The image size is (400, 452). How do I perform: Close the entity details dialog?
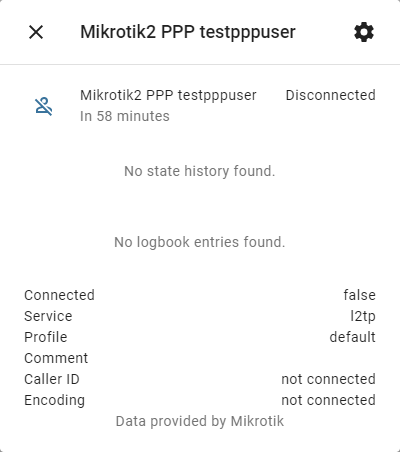[x=36, y=32]
